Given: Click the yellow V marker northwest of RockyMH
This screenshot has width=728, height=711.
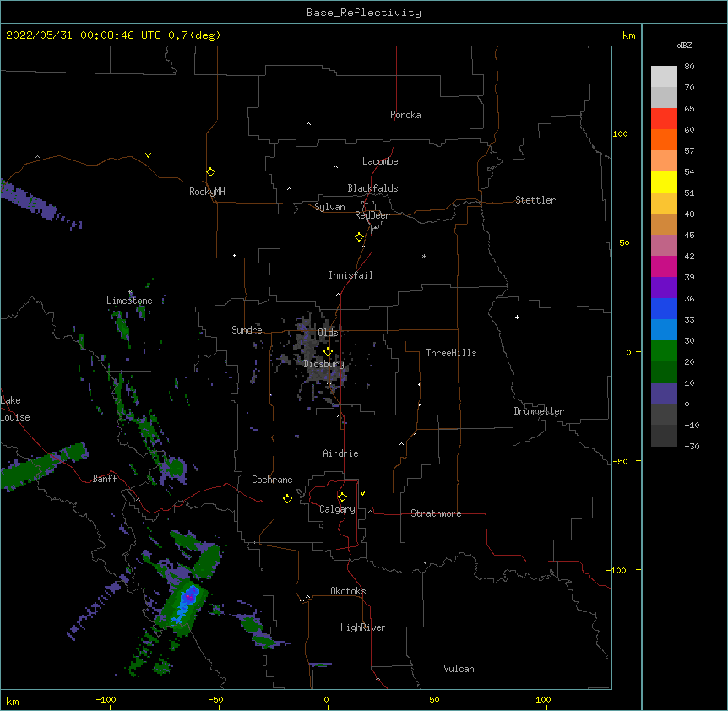Looking at the screenshot, I should [x=148, y=155].
